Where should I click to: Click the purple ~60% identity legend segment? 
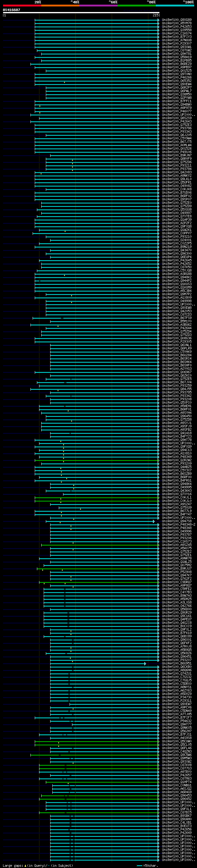[x=99, y=6]
